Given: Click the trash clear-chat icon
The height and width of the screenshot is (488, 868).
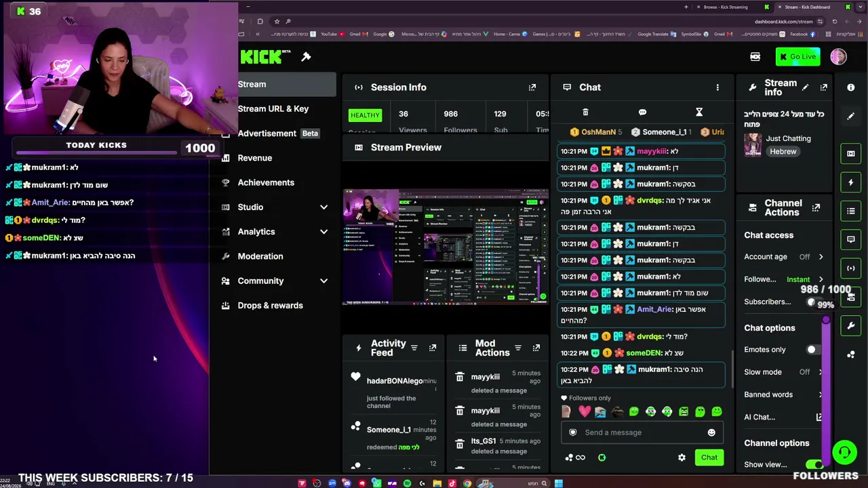Looking at the screenshot, I should 585,113.
